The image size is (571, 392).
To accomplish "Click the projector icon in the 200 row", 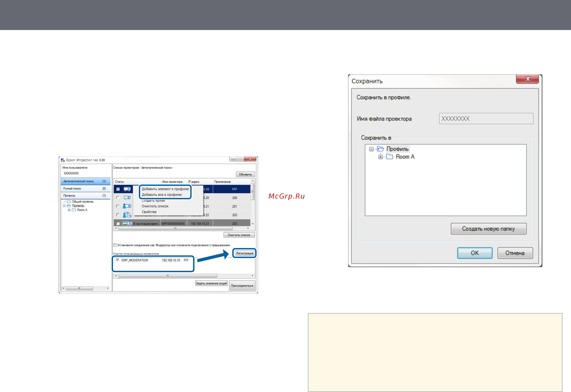I will (127, 198).
